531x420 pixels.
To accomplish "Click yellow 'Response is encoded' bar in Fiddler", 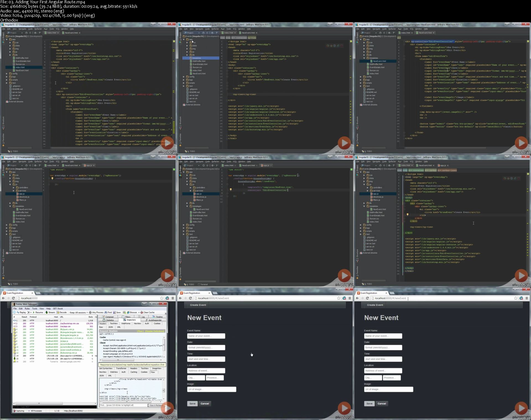I will (x=132, y=365).
